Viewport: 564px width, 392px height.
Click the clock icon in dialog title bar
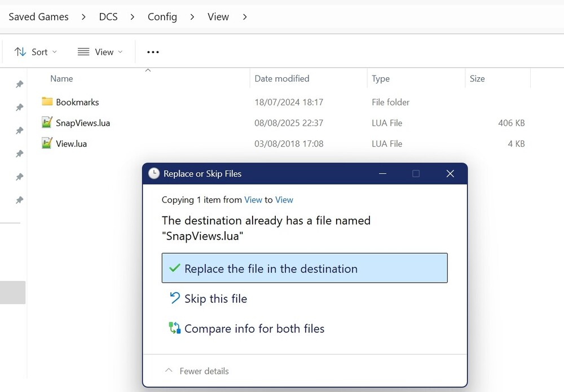[x=154, y=174]
